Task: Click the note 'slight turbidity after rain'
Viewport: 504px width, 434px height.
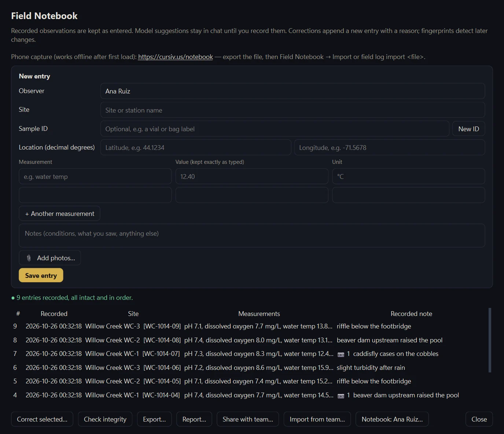Action: (371, 368)
